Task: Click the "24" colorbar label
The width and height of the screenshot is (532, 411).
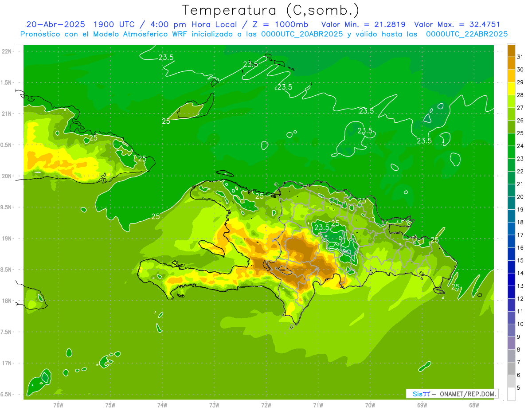Action: click(520, 146)
